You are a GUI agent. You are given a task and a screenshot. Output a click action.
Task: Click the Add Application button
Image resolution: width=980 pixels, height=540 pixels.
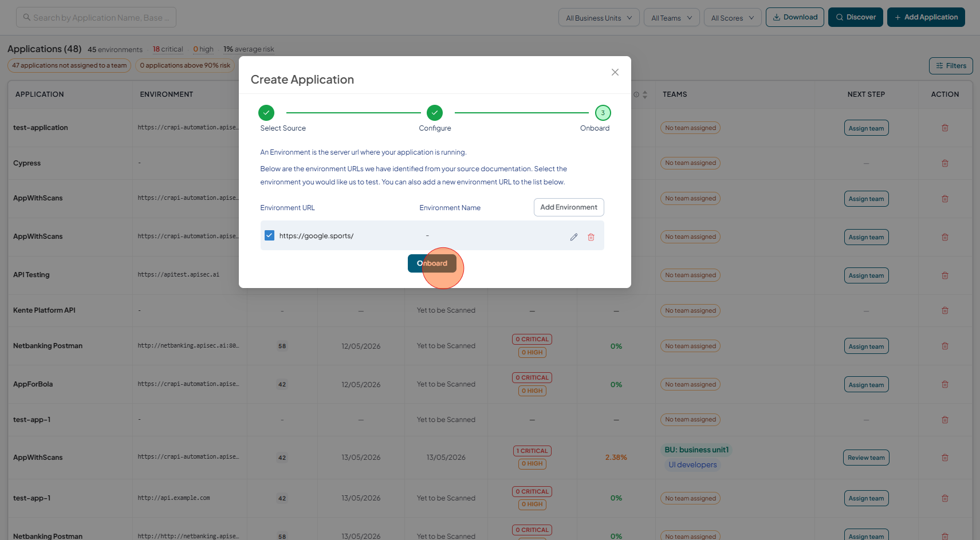pos(926,17)
